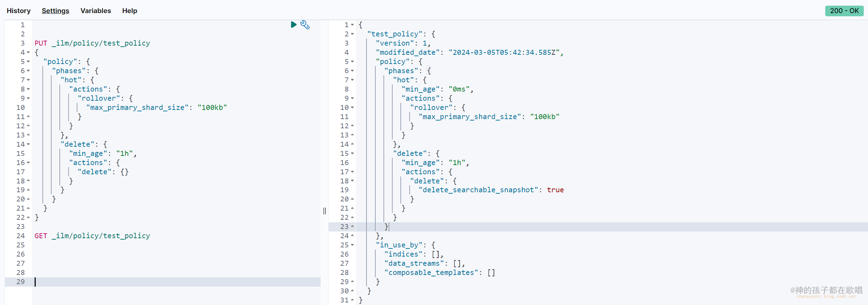Collapse "phases" fold in response line 6

352,71
